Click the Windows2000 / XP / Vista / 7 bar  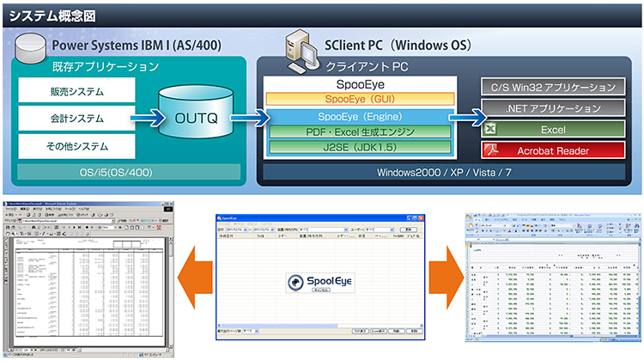[x=444, y=172]
